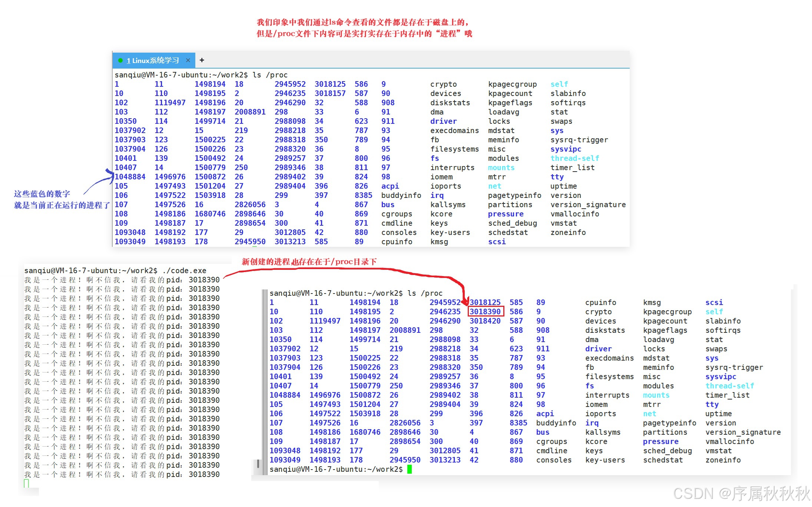Image resolution: width=812 pixels, height=507 pixels.
Task: Click the Linux系统学习 session tab
Action: tap(152, 60)
